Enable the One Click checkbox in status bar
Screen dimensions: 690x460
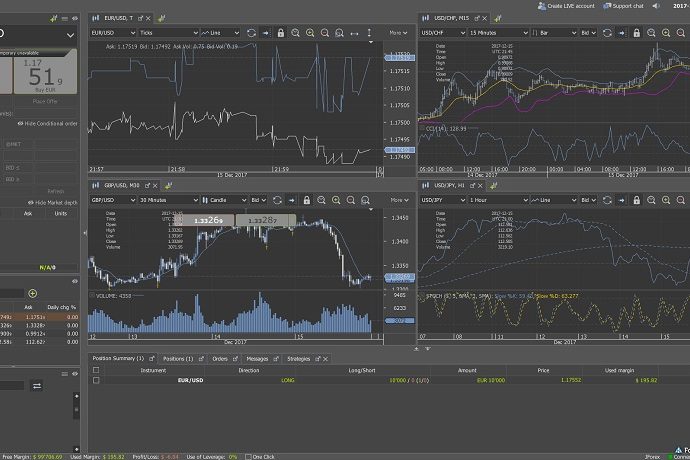pyautogui.click(x=248, y=457)
